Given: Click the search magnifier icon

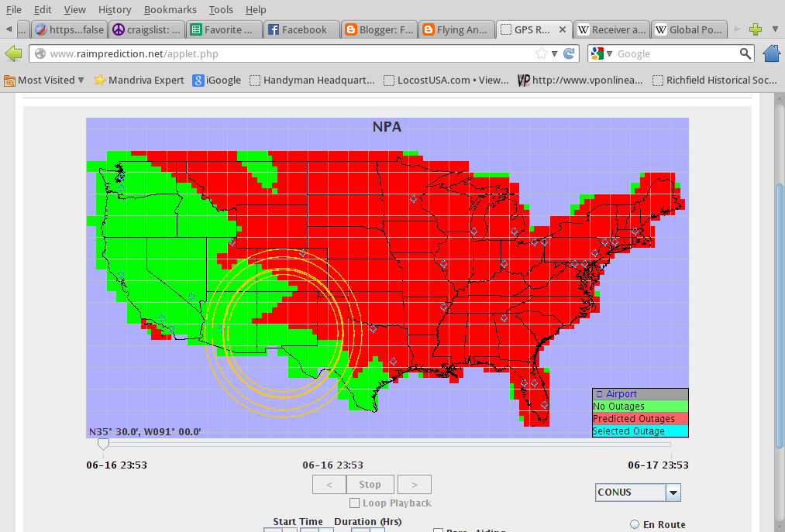Looking at the screenshot, I should (745, 53).
